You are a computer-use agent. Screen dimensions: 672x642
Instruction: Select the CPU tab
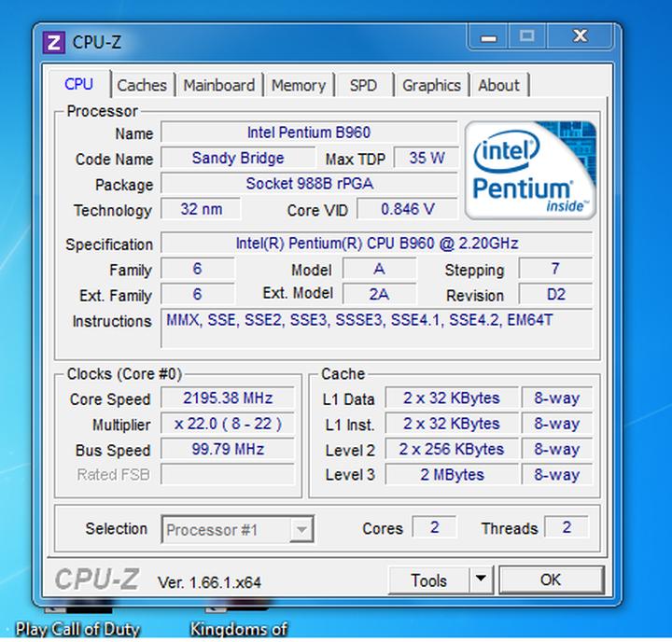tap(78, 84)
